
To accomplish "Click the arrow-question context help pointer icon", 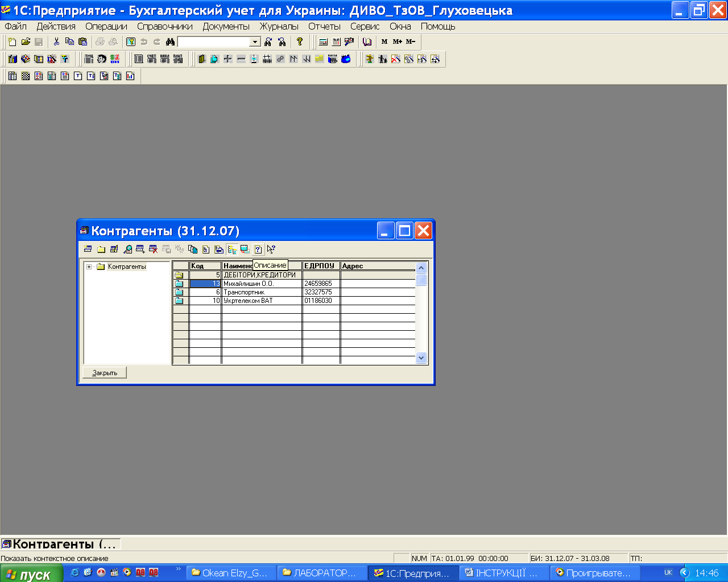I will click(271, 250).
